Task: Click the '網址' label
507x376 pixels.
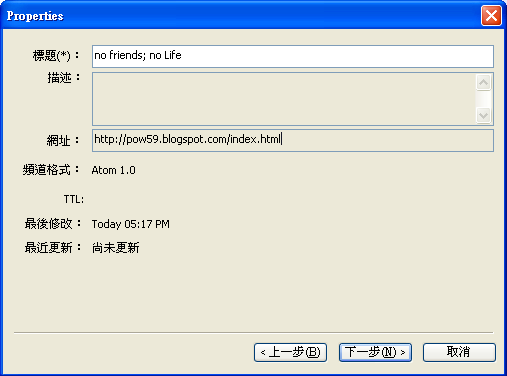Action: point(63,140)
